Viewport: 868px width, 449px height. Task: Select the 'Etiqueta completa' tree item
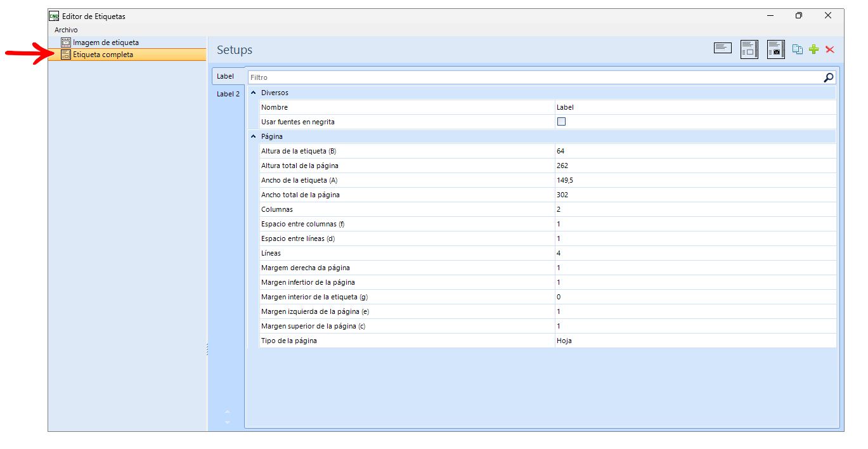point(103,55)
